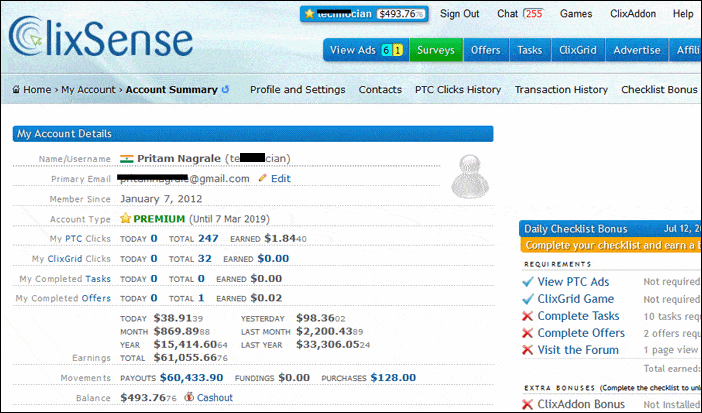
Task: Open the Surveys tab
Action: [x=436, y=50]
